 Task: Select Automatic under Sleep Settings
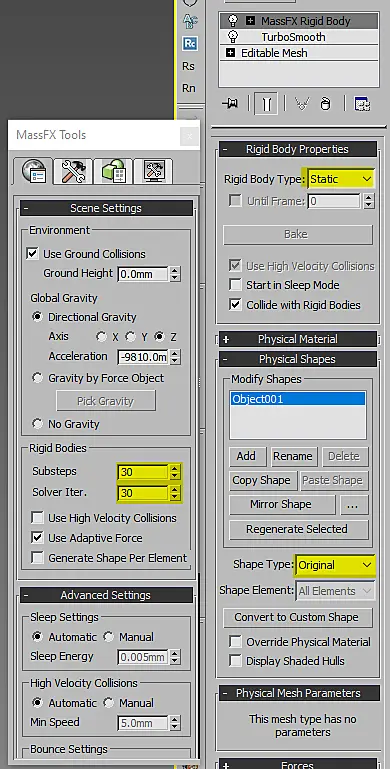click(37, 637)
